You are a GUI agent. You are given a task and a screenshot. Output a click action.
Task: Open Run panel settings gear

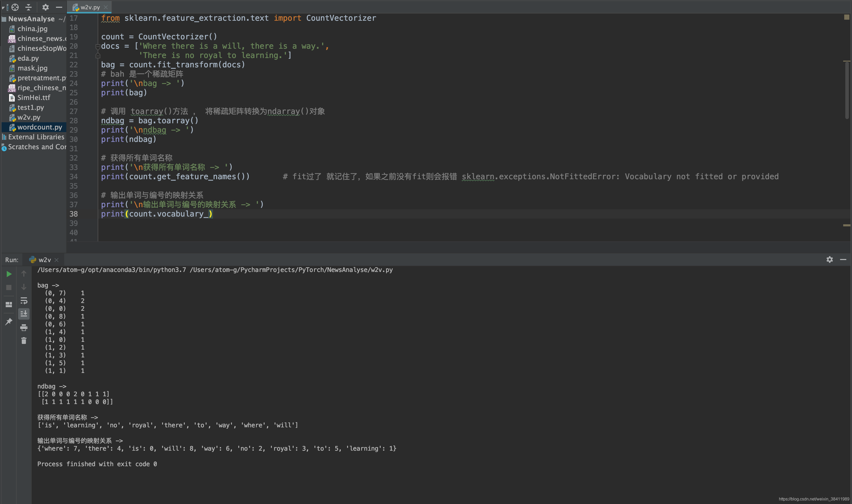[829, 260]
